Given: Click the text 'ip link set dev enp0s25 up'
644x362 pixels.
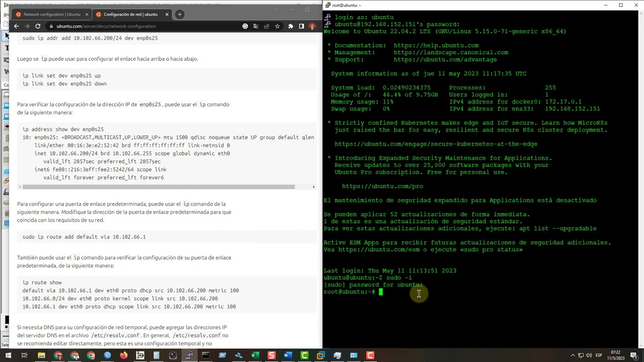Looking at the screenshot, I should click(61, 76).
